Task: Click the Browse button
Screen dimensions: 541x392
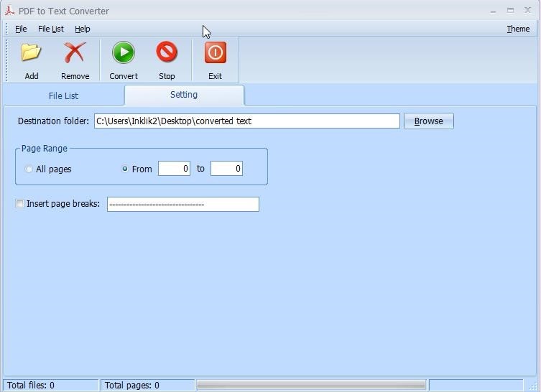Action: [x=428, y=121]
